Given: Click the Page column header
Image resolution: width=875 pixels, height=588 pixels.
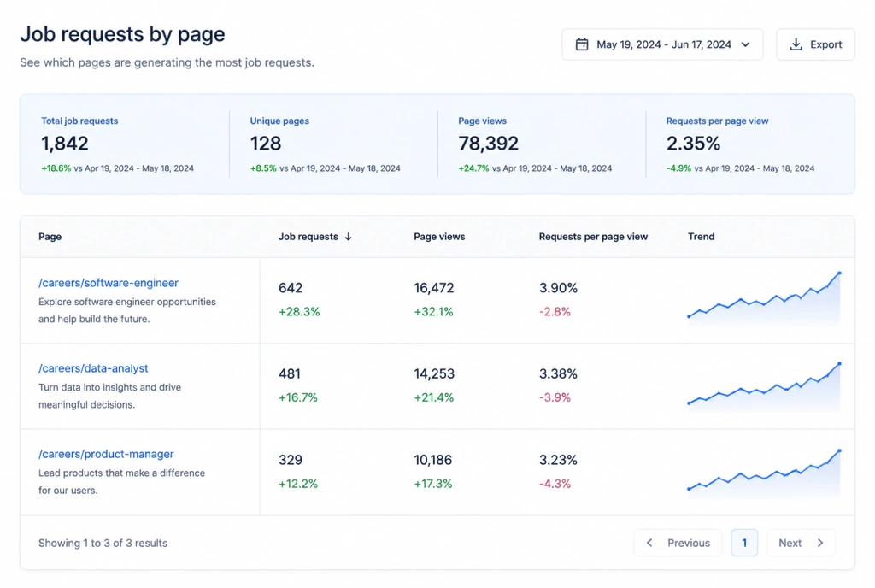Looking at the screenshot, I should [50, 237].
